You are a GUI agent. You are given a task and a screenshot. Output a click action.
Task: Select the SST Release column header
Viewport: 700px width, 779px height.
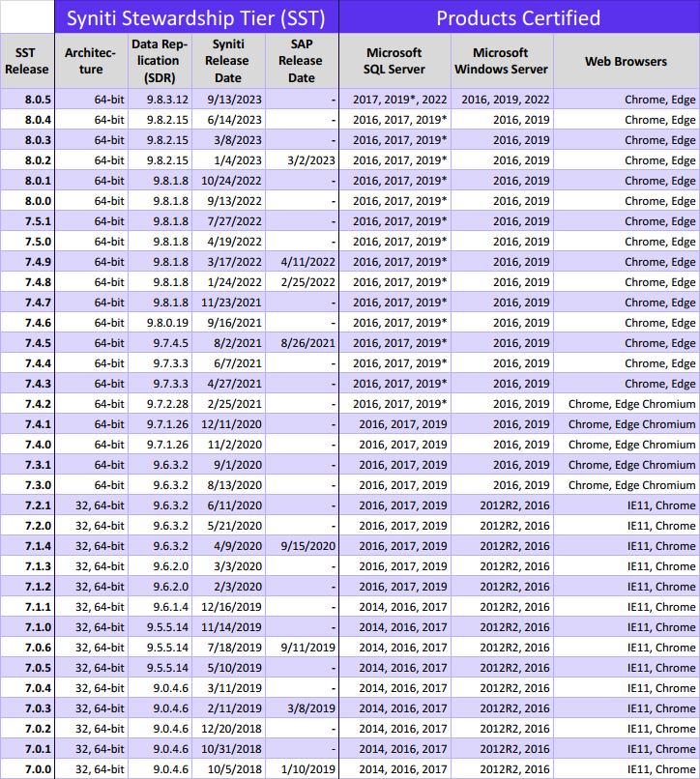tap(27, 61)
